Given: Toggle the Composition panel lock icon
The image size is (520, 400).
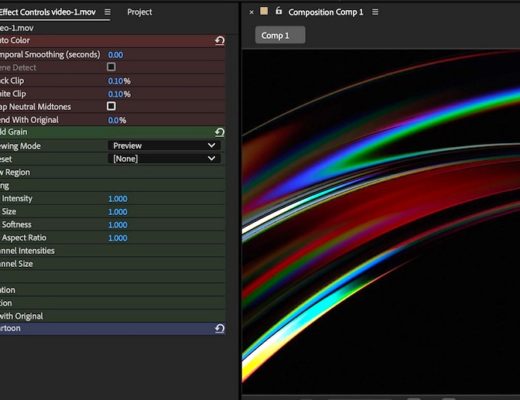Looking at the screenshot, I should [279, 11].
